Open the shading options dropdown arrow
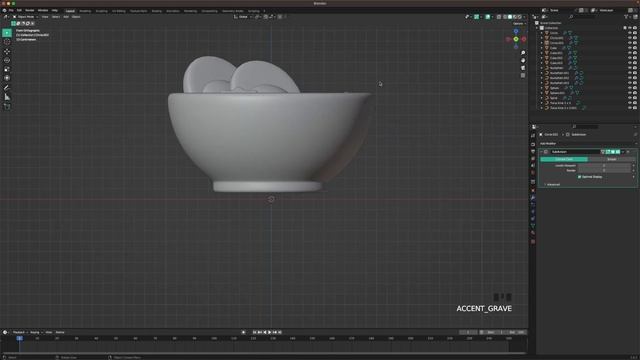 coord(524,17)
